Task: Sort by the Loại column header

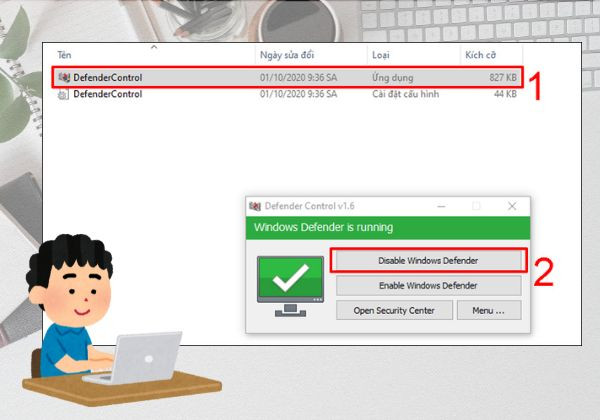Action: (381, 55)
